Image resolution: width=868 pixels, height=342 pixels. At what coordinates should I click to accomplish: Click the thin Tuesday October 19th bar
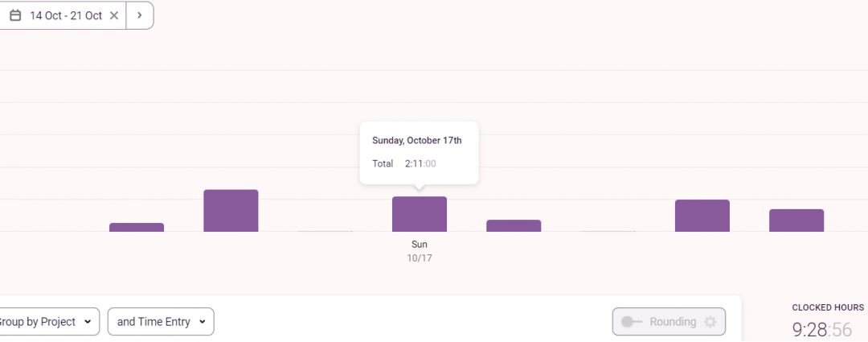coord(608,231)
